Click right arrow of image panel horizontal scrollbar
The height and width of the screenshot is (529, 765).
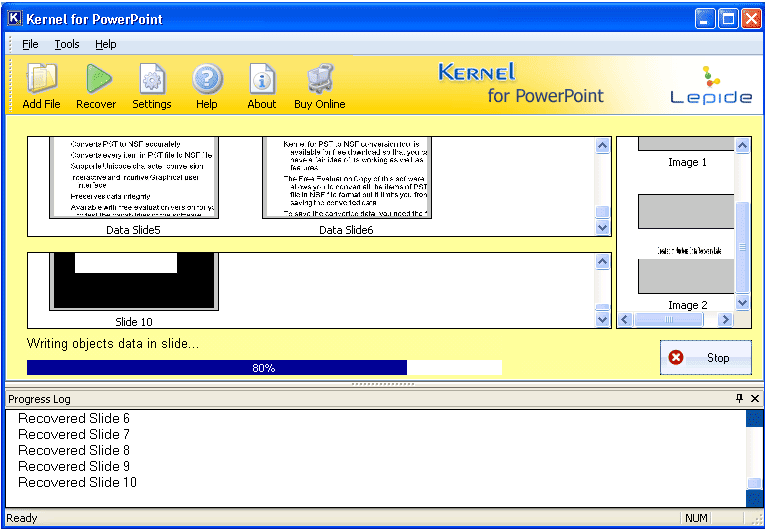tap(725, 320)
